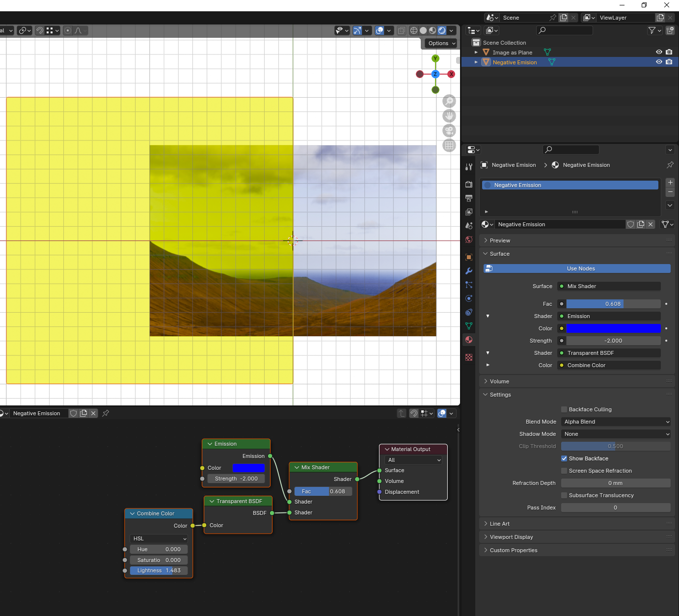Image resolution: width=679 pixels, height=616 pixels.
Task: Switch perspective/orthographic grid gizmo icon
Action: 449,145
